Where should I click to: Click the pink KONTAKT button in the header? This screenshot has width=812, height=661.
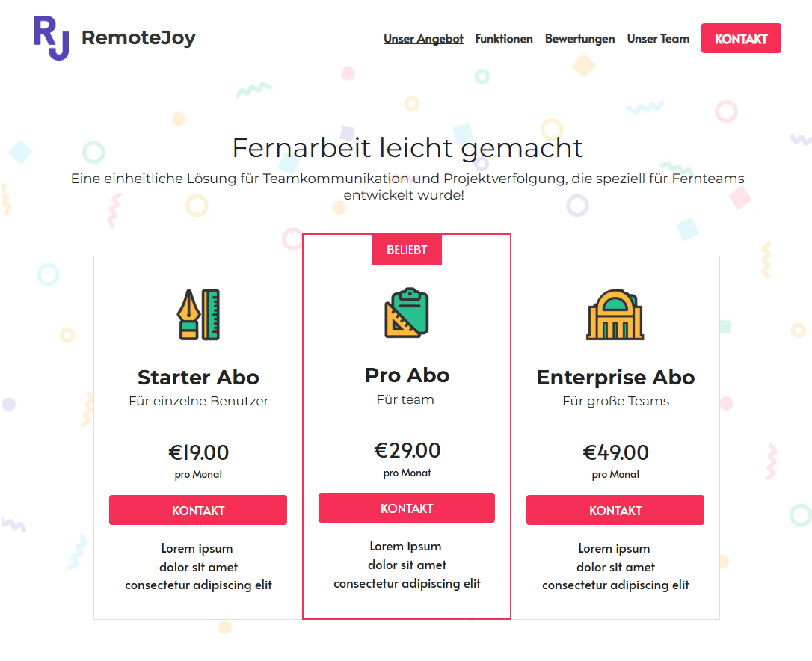click(741, 38)
